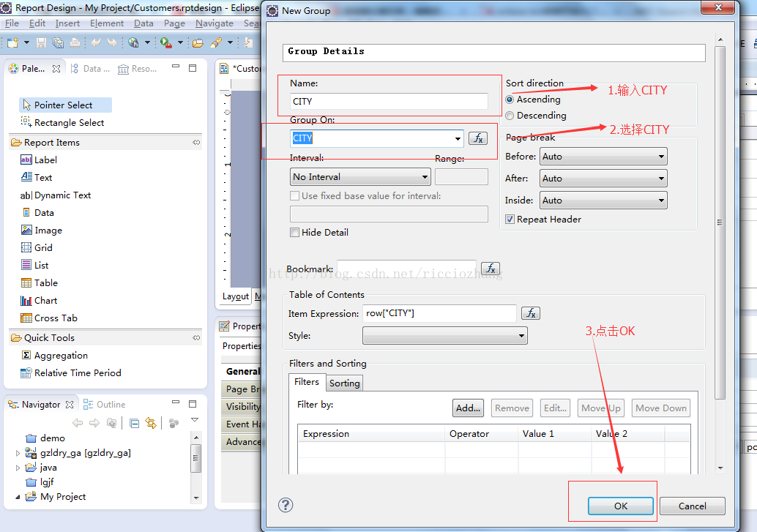Viewport: 757px width, 532px height.
Task: Select the Cross Tab report item
Action: pos(49,318)
